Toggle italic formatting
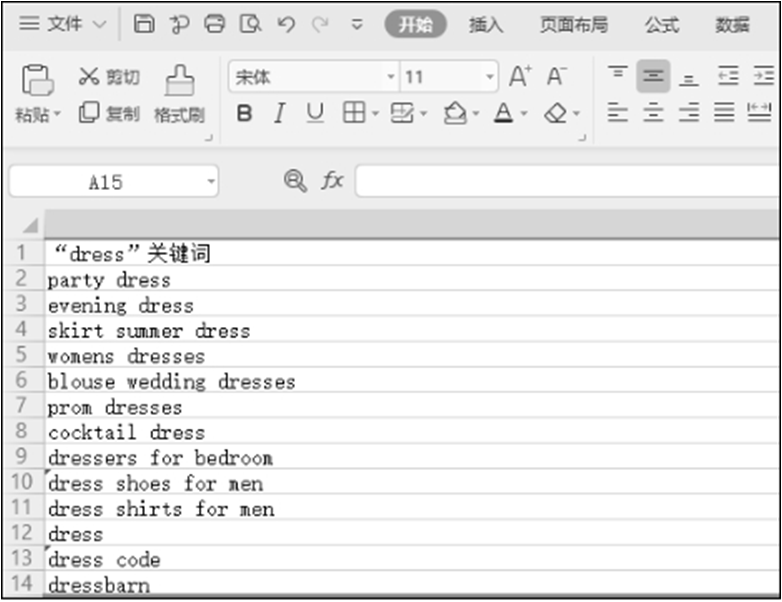This screenshot has height=602, width=782. [x=279, y=113]
